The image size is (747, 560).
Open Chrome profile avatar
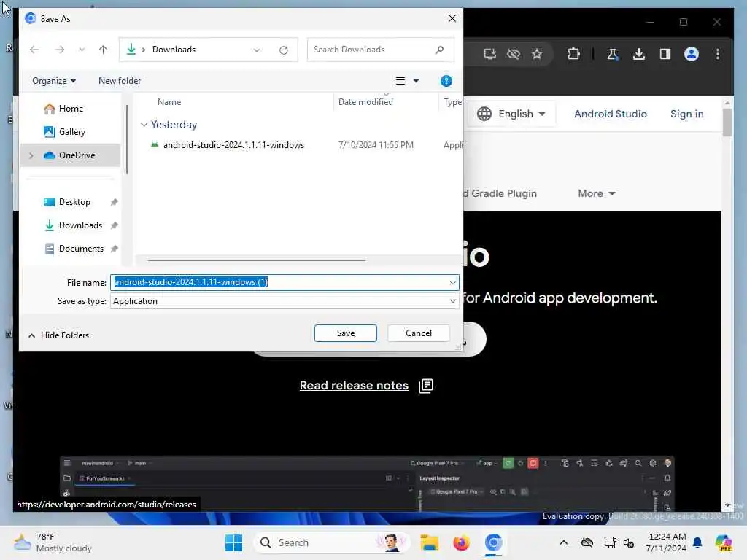click(692, 54)
